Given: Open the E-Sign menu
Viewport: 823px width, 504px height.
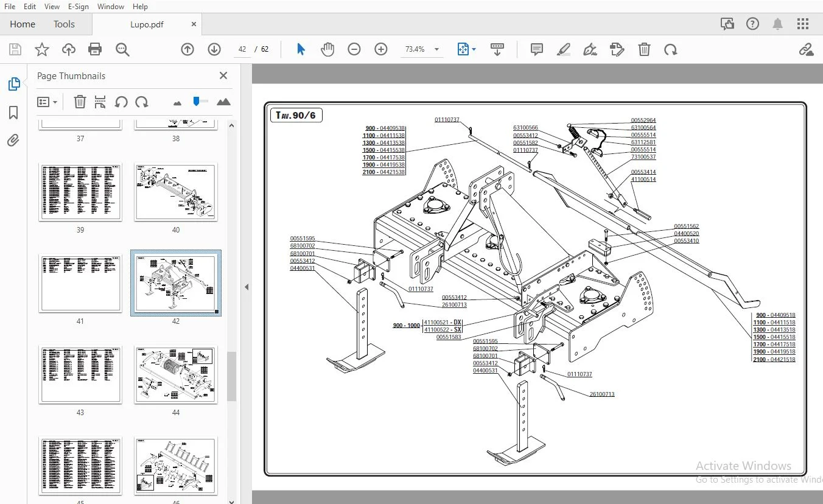Looking at the screenshot, I should pos(79,6).
